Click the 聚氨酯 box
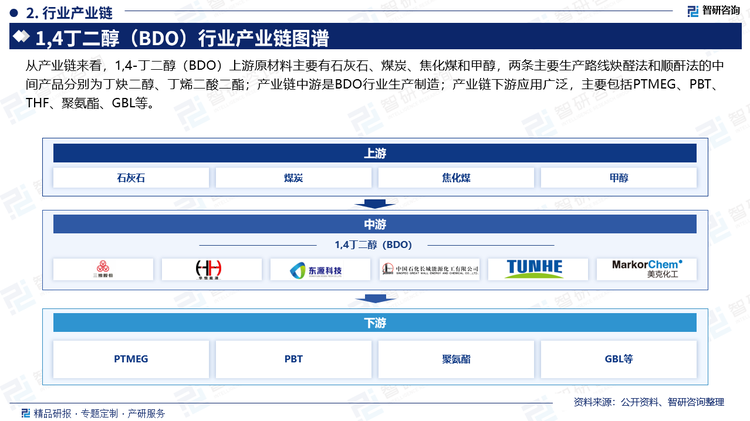The image size is (750, 421). click(x=456, y=359)
